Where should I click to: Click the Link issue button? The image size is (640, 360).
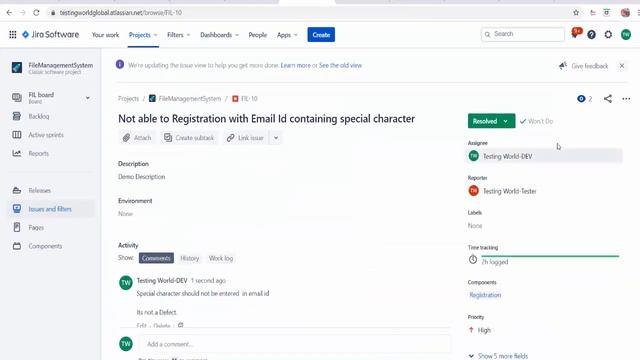(245, 138)
